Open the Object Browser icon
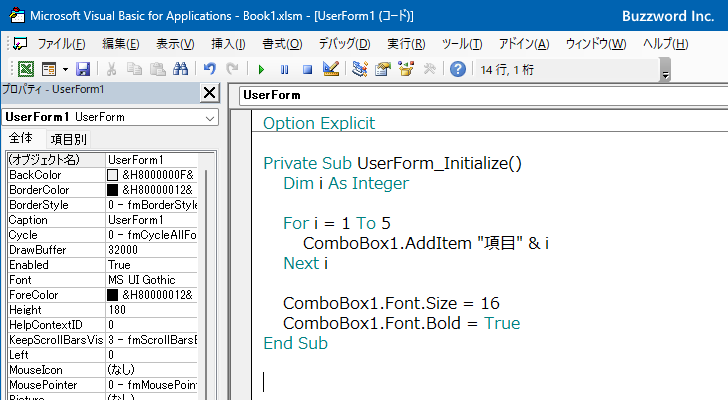Screen dimensions: 728x400 (x=406, y=69)
